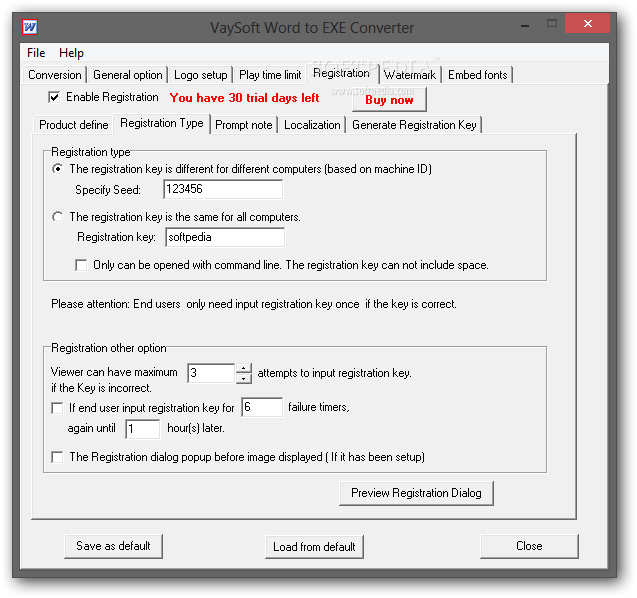Screen dimensions: 637x598
Task: Click the Registration key input field
Action: pos(225,237)
